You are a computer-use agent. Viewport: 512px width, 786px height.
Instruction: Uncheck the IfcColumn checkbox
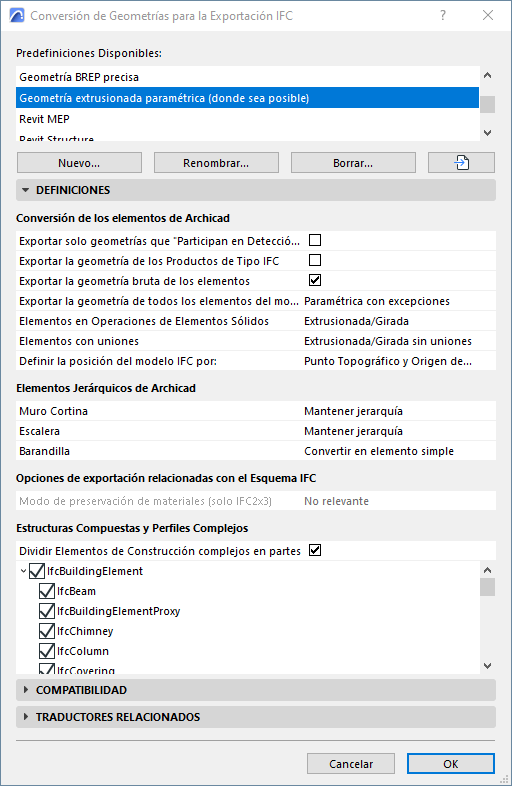[x=47, y=651]
